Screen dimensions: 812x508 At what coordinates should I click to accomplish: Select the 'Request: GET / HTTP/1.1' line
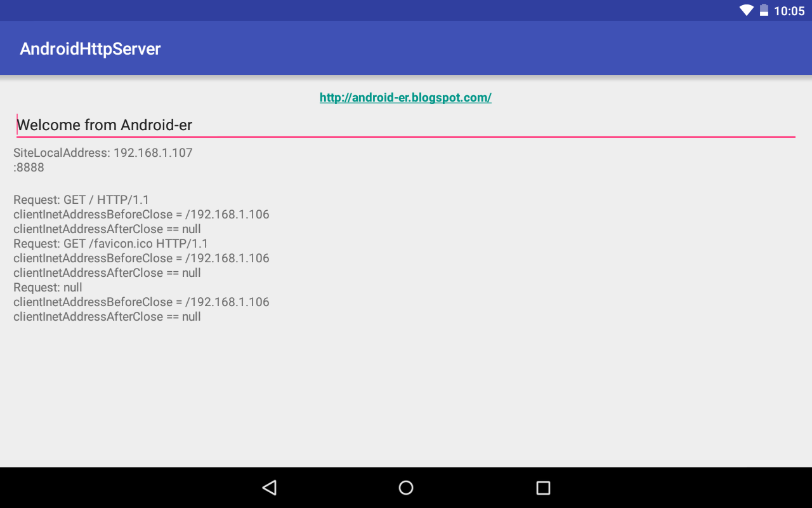click(x=81, y=200)
